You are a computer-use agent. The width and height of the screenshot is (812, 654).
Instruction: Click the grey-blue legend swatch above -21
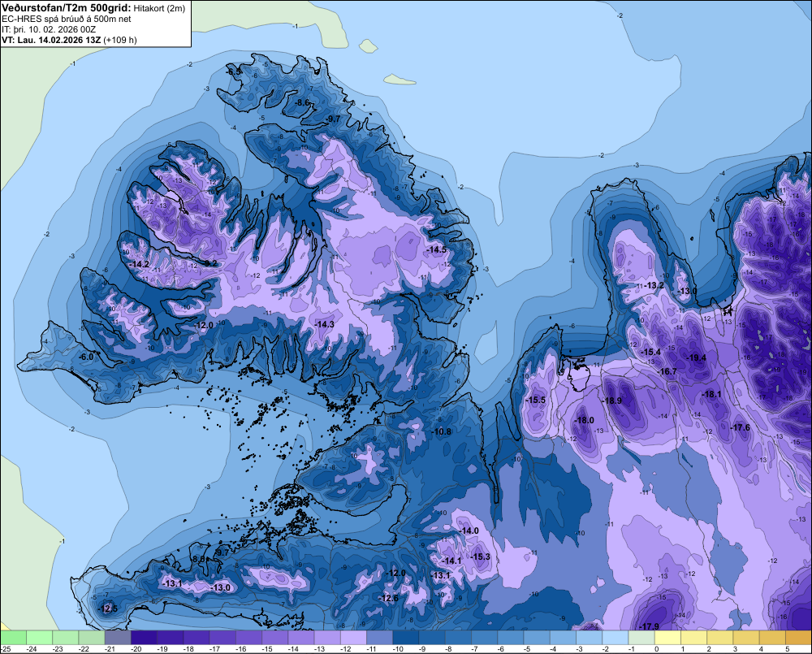[x=118, y=638]
